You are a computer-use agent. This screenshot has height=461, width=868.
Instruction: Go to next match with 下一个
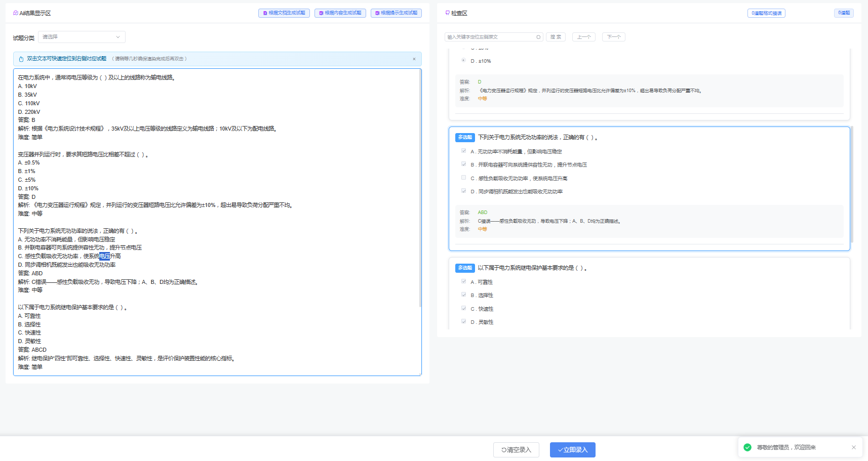tap(614, 37)
